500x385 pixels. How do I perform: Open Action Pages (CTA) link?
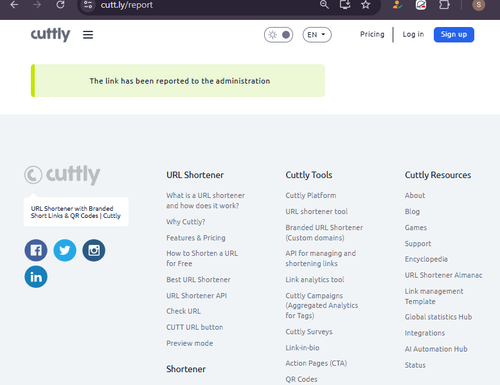[316, 363]
